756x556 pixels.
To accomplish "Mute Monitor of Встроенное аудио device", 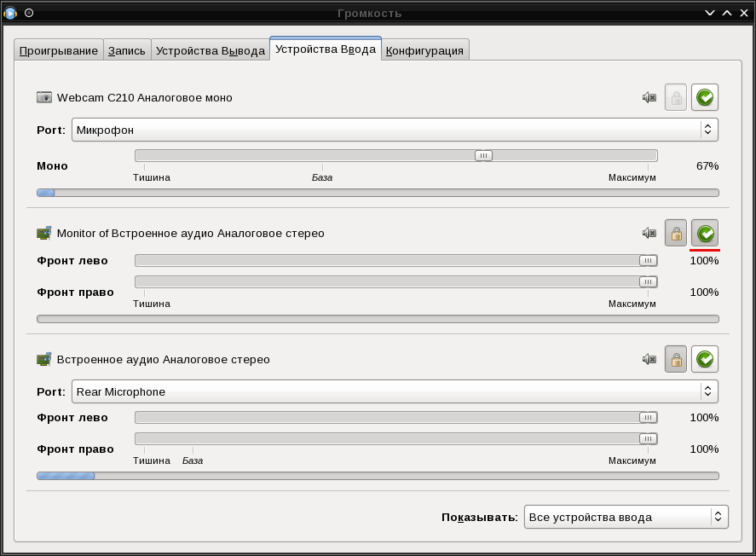I will (649, 234).
